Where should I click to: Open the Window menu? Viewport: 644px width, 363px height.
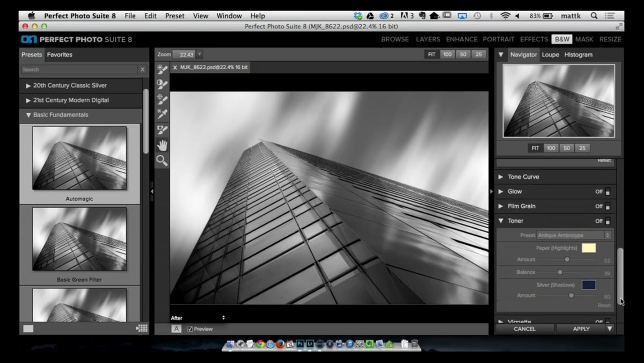[229, 16]
